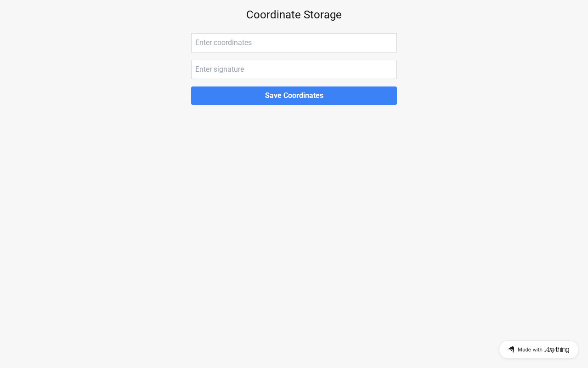Click the "Save Coordinates" button label
The height and width of the screenshot is (368, 588).
(294, 96)
